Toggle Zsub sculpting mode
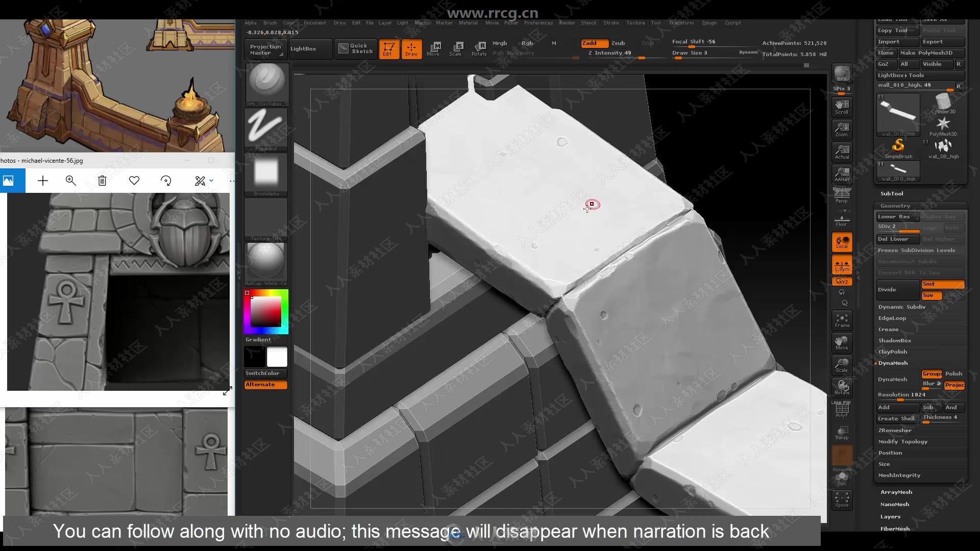The height and width of the screenshot is (551, 980). pyautogui.click(x=619, y=42)
